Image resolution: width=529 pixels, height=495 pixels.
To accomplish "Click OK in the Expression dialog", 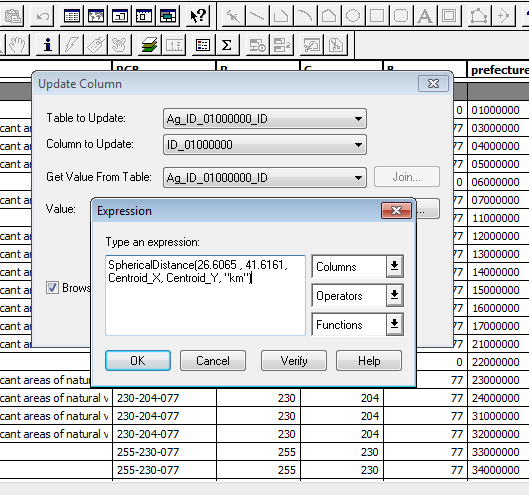I will click(138, 361).
